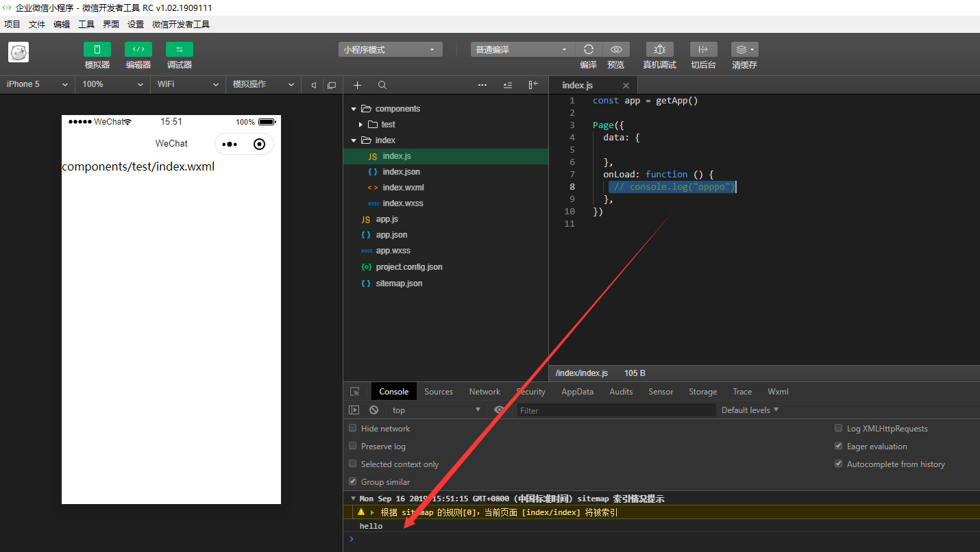Open file tree more options
The height and width of the screenshot is (552, 980).
482,85
